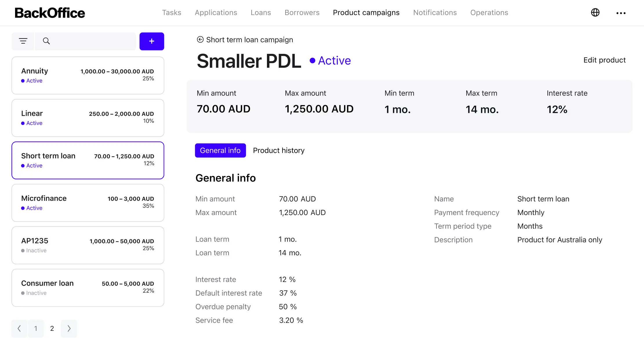
Task: Open the Annuity product card
Action: (x=88, y=75)
